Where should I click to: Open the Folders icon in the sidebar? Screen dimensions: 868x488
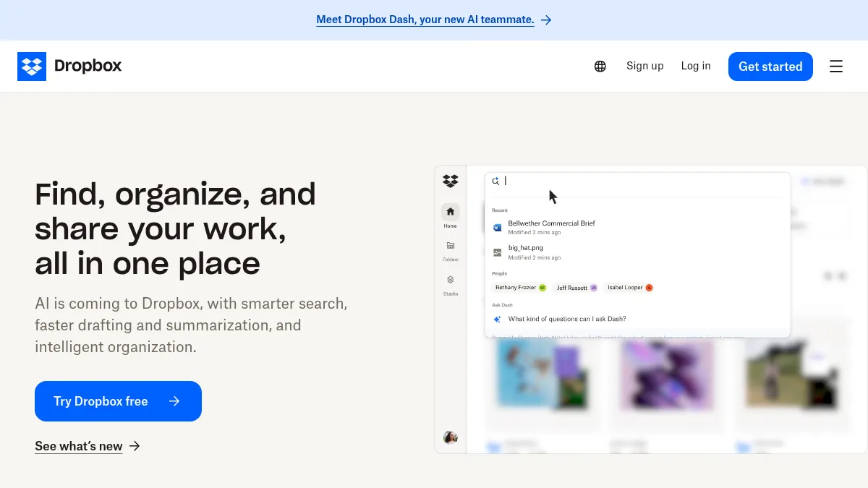click(x=450, y=247)
